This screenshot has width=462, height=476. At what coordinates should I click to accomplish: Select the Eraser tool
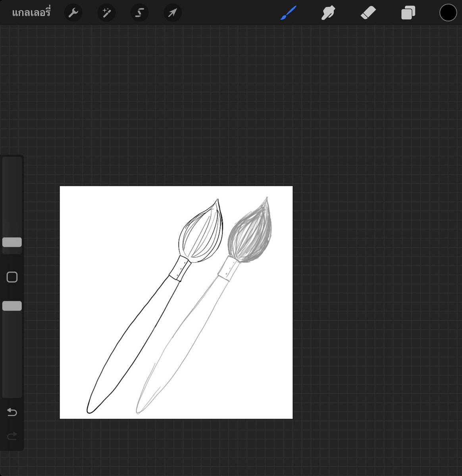368,13
